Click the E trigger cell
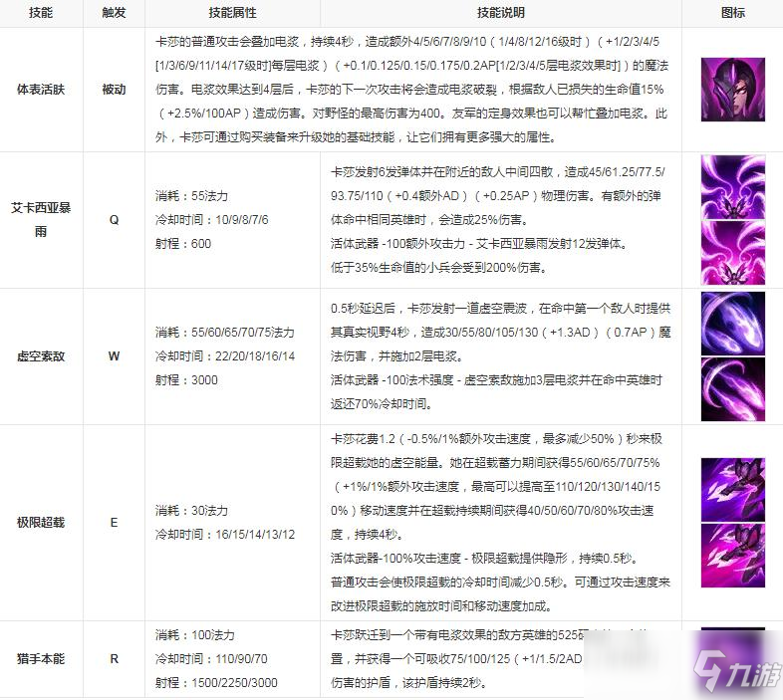Viewport: 783px width, 700px height. click(114, 523)
